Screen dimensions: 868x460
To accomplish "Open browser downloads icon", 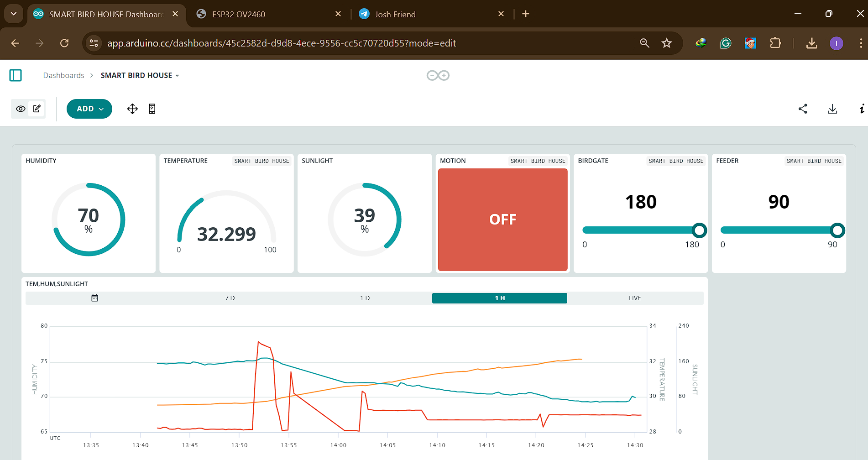I will click(x=811, y=43).
